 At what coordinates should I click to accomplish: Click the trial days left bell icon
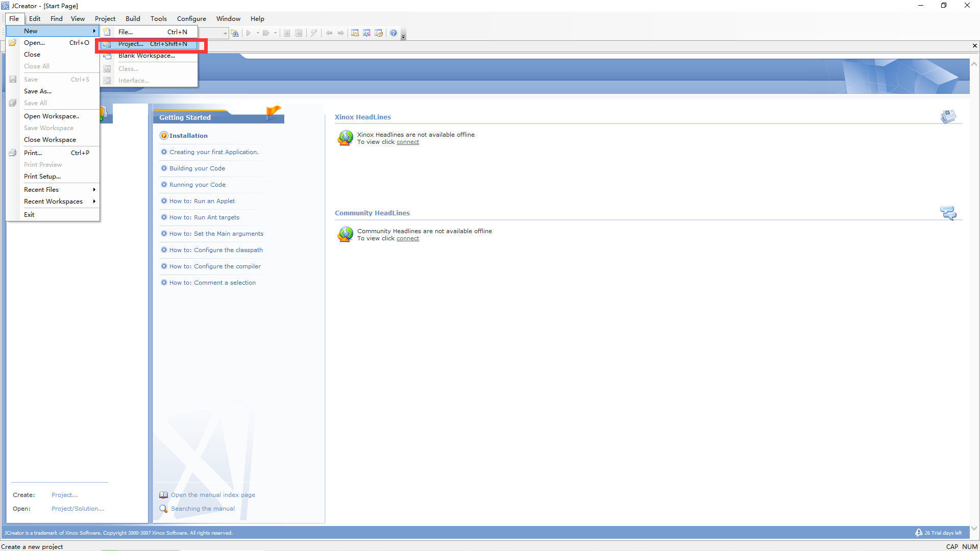tap(919, 533)
